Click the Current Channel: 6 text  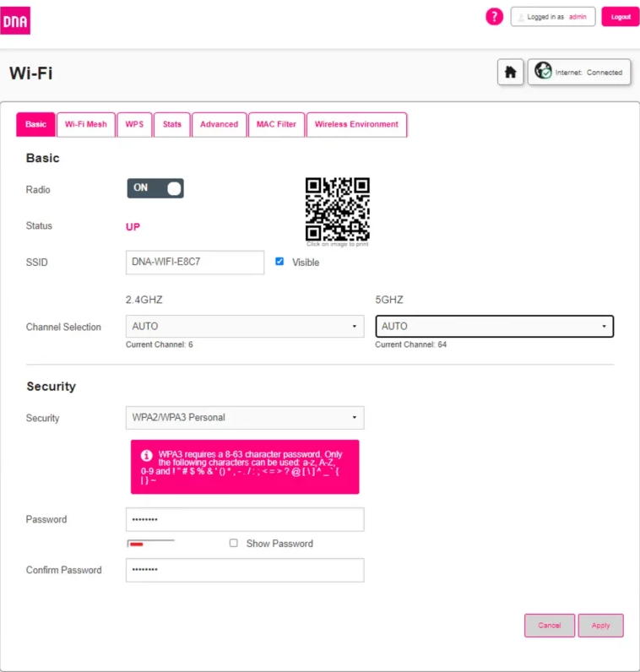(x=160, y=344)
